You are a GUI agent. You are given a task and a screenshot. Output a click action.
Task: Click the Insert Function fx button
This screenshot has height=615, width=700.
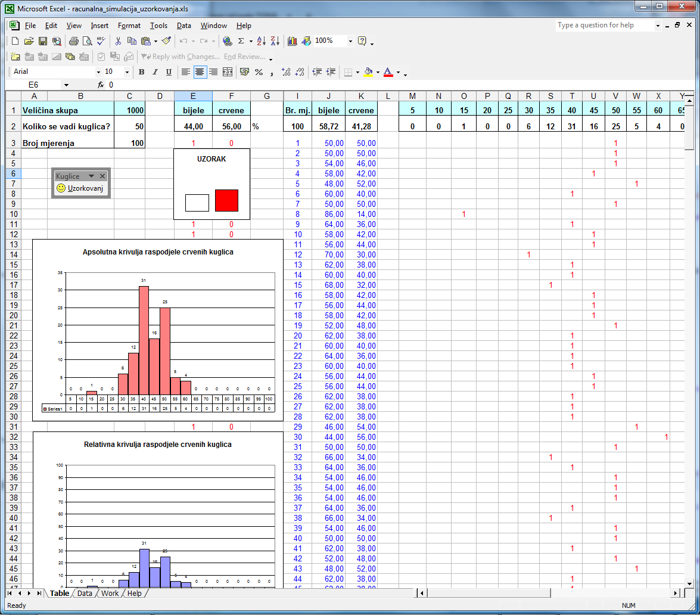tap(101, 85)
